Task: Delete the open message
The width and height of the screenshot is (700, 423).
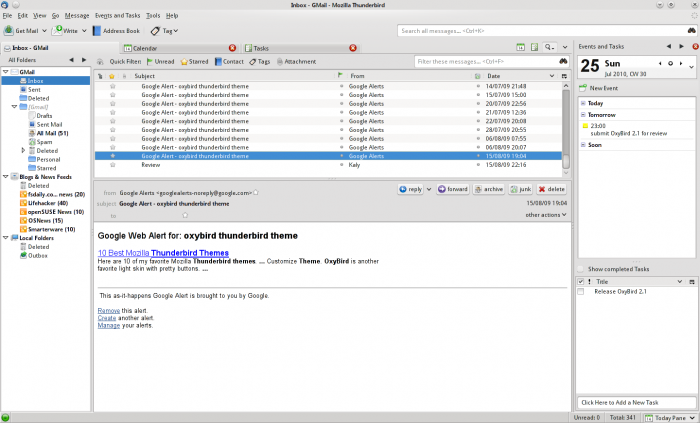Action: click(551, 189)
